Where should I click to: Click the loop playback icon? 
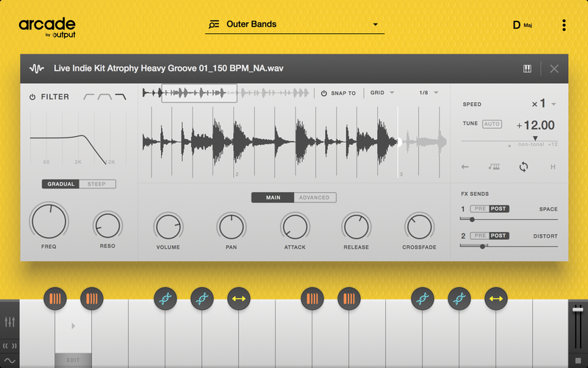point(523,167)
